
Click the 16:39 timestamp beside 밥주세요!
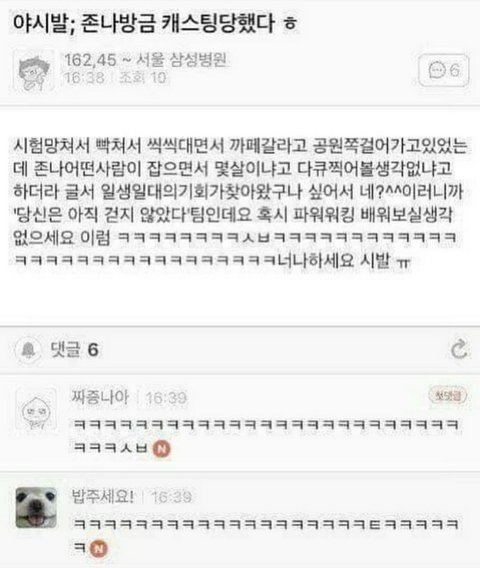click(171, 497)
